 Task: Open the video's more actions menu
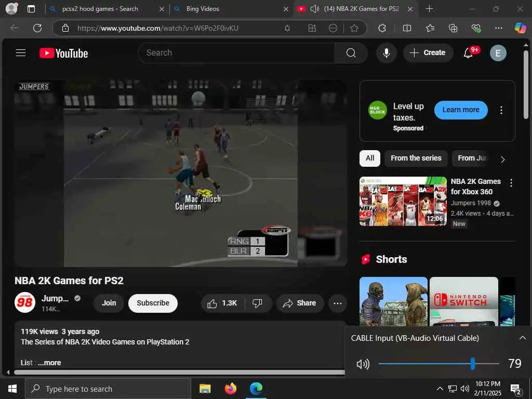[x=338, y=303]
